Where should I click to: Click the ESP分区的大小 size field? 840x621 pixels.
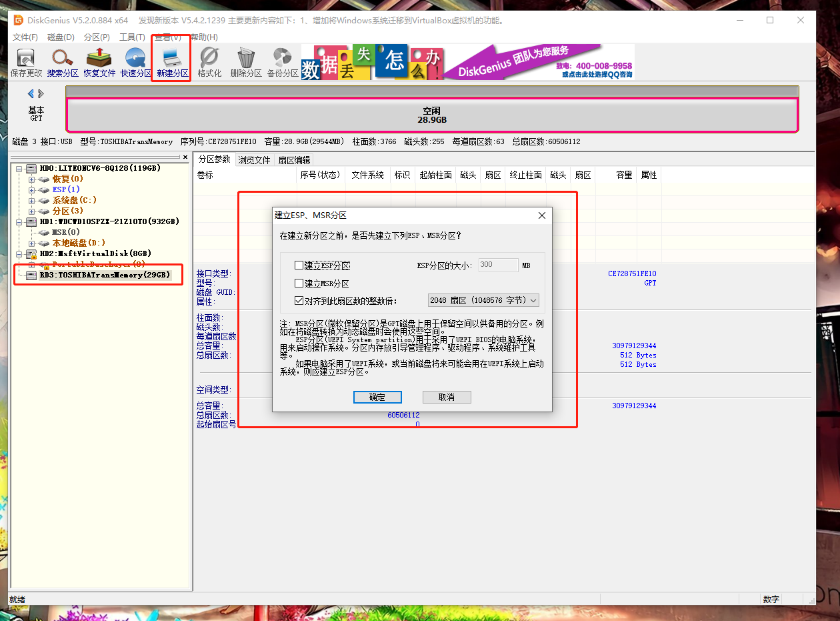[498, 265]
